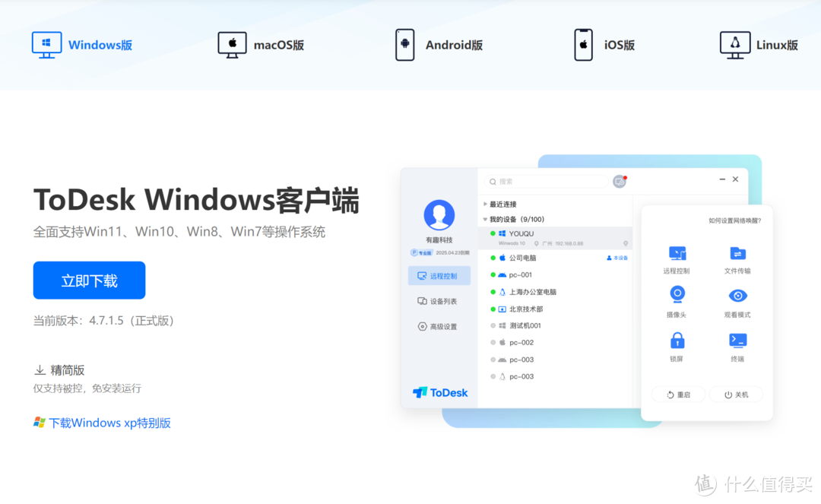Click the Windows monitor icon
Viewport: 821px width, 504px height.
46,45
